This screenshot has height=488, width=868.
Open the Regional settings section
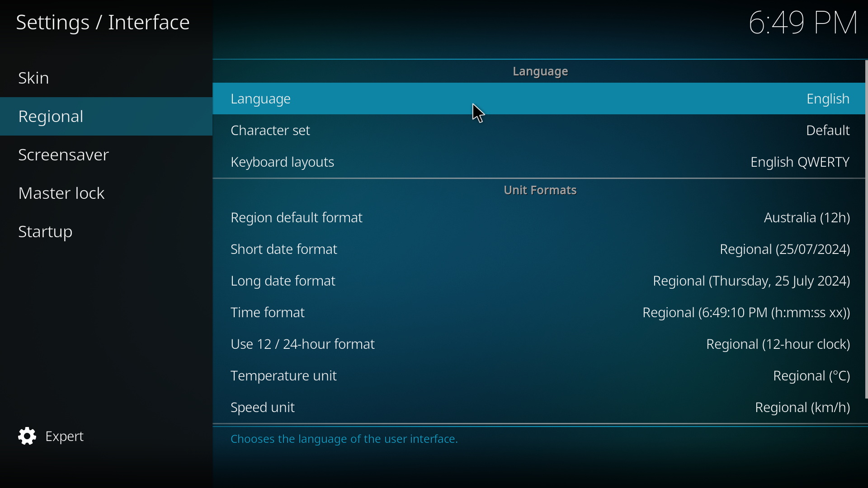coord(51,116)
